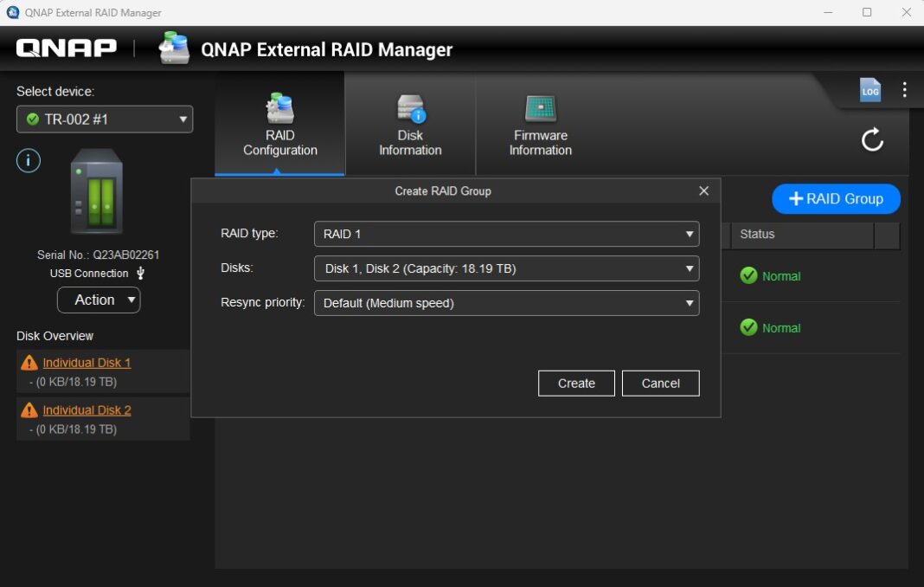Click the blue + RAID Group button
This screenshot has height=587, width=924.
pos(836,199)
